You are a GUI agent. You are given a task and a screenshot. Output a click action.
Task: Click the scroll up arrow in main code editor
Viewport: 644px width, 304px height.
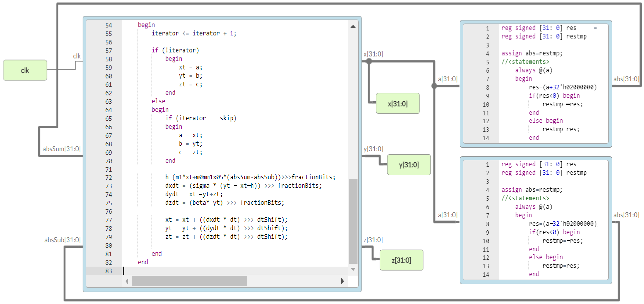point(353,27)
